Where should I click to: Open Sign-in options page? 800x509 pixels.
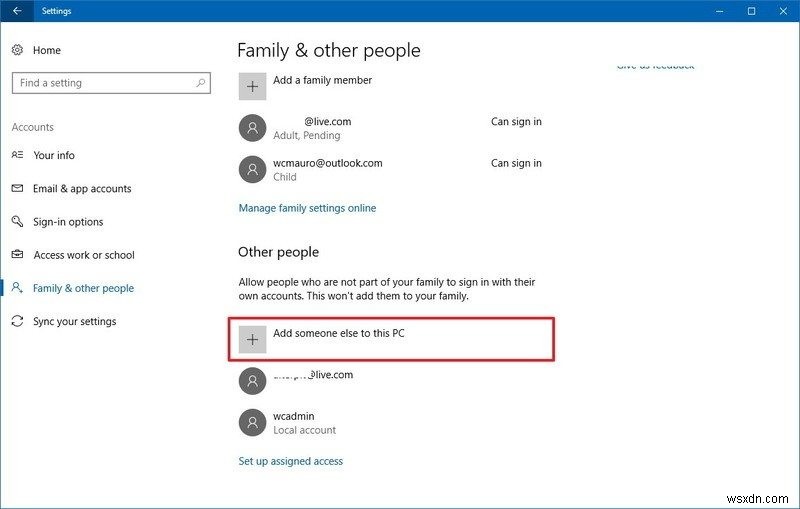[68, 222]
